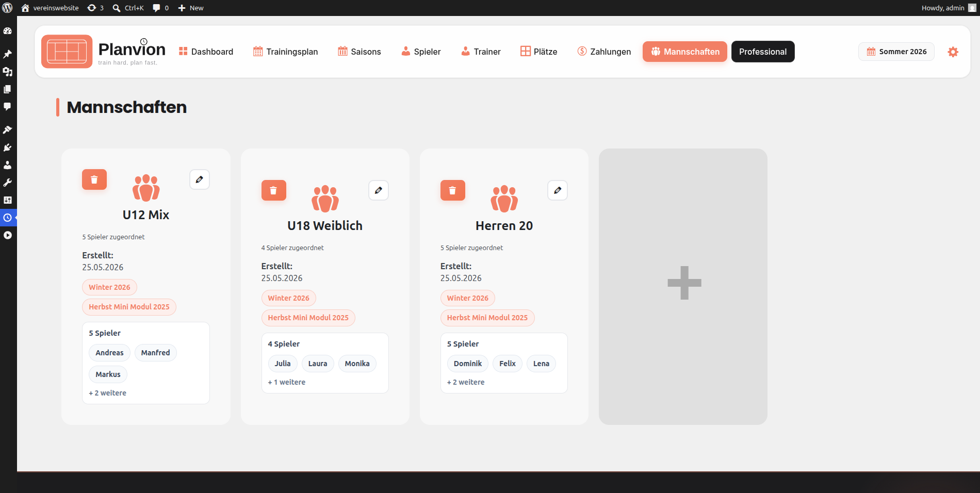Collapse menu via sidebar play icon
This screenshot has width=980, height=493.
pos(8,235)
